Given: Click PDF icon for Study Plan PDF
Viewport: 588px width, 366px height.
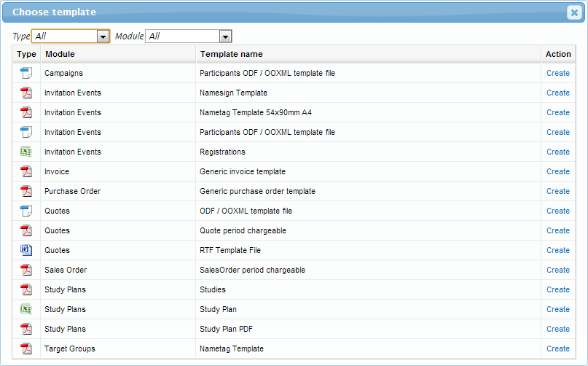Looking at the screenshot, I should click(x=26, y=329).
